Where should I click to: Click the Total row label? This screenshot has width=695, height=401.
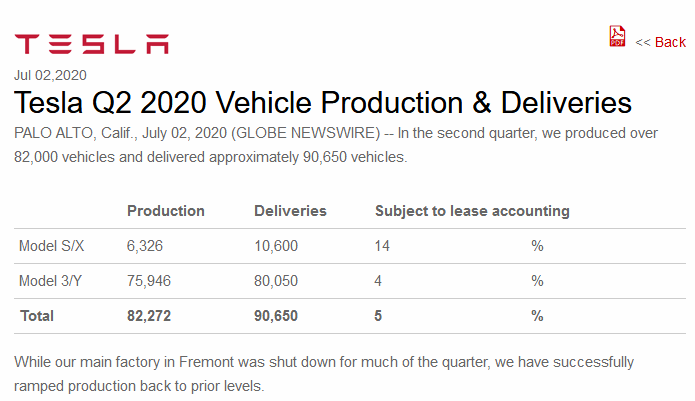36,316
